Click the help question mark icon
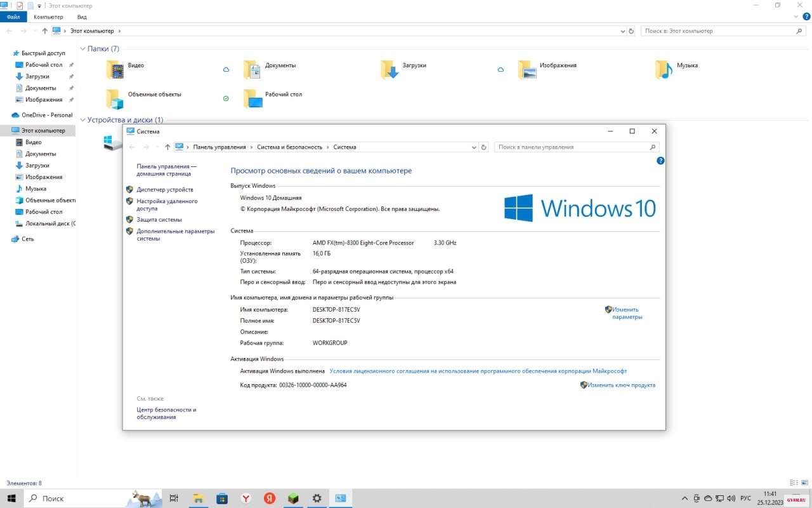The width and height of the screenshot is (812, 508). coord(660,161)
